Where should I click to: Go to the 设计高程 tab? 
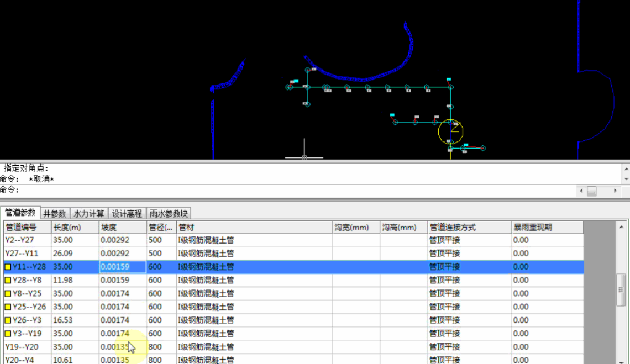pos(127,213)
